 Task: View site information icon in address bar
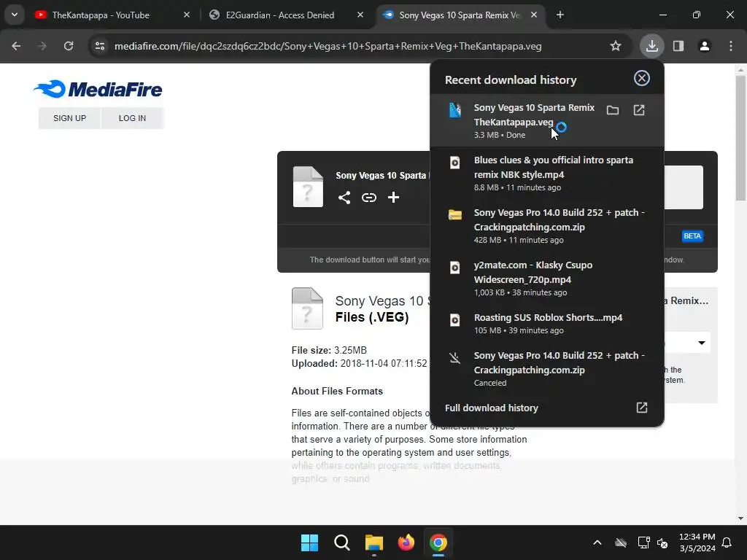point(100,46)
